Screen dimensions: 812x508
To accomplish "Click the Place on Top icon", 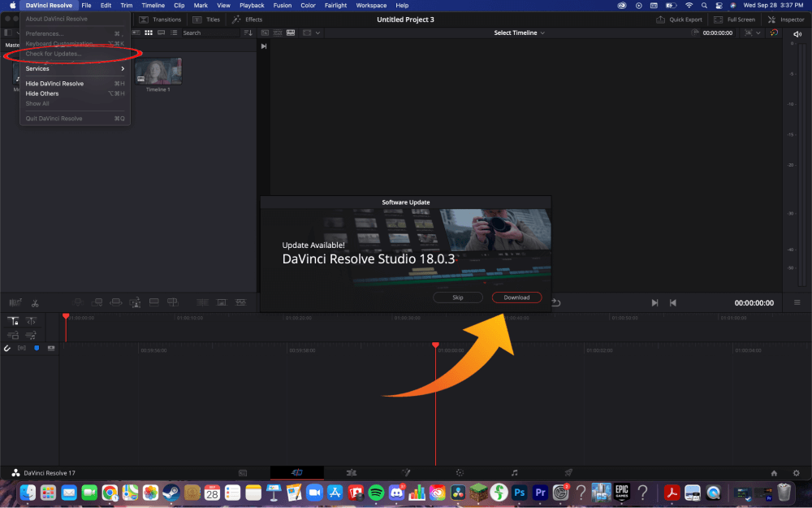I will click(x=153, y=302).
